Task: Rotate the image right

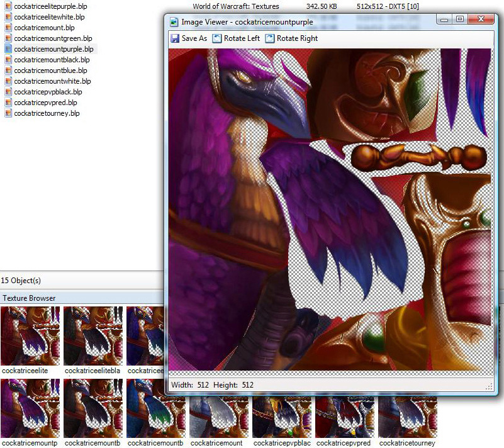Action: pos(291,38)
